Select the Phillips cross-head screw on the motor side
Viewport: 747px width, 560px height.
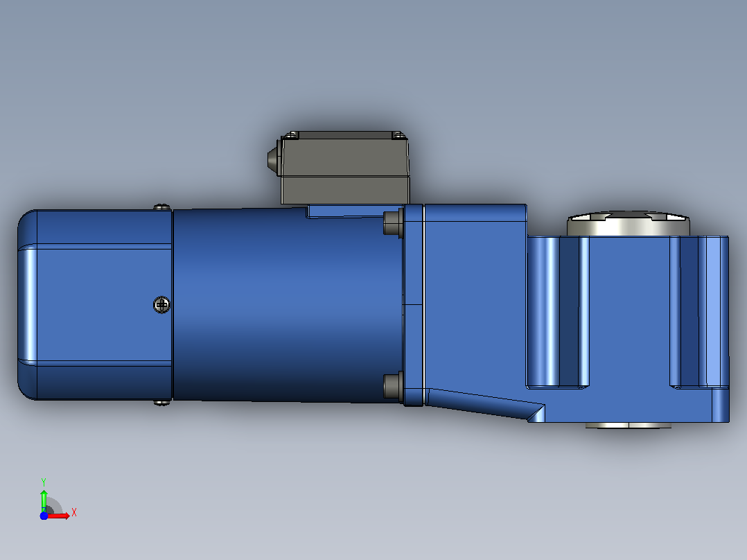161,304
